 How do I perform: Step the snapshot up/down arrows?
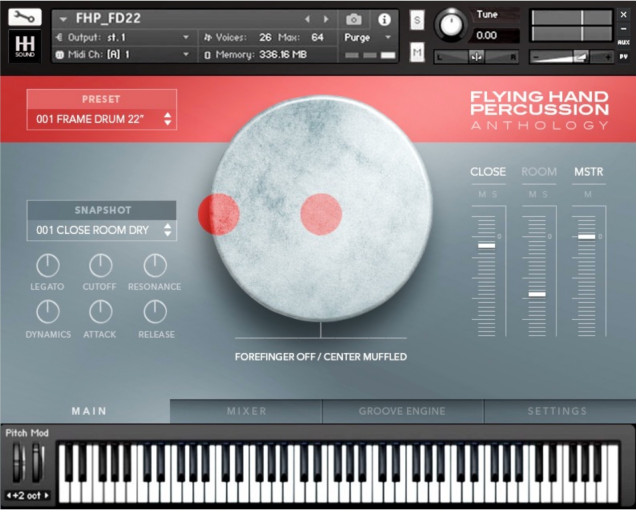[x=167, y=230]
